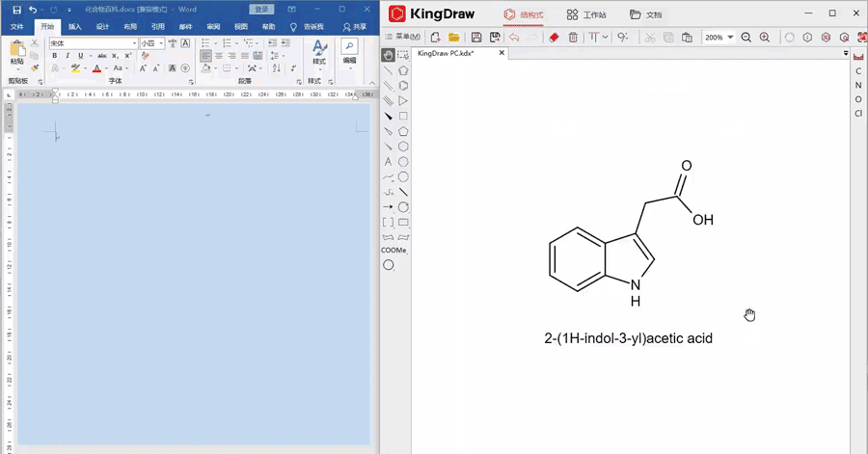Open the Word font name dropdown
The width and height of the screenshot is (868, 454).
point(134,43)
